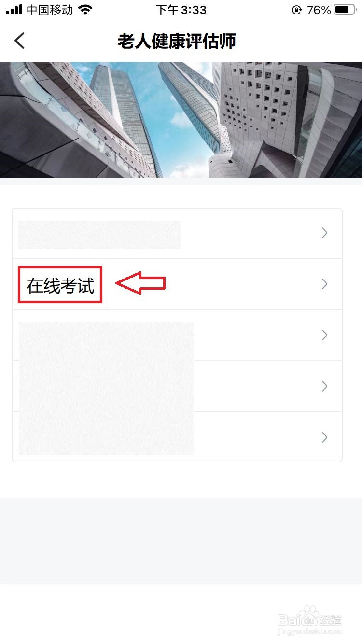This screenshot has height=644, width=362.
Task: Tap the Wi-Fi status icon
Action: pos(85,10)
